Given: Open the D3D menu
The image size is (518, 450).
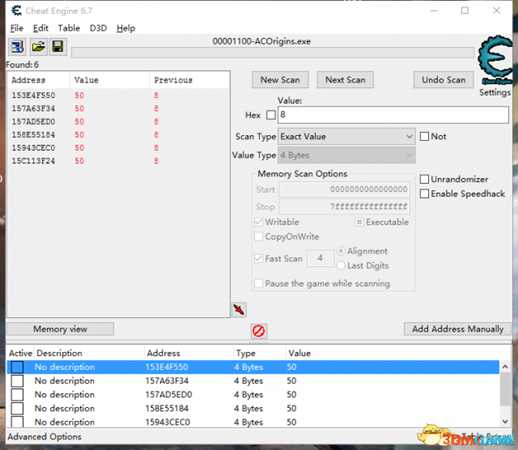Looking at the screenshot, I should coord(98,28).
